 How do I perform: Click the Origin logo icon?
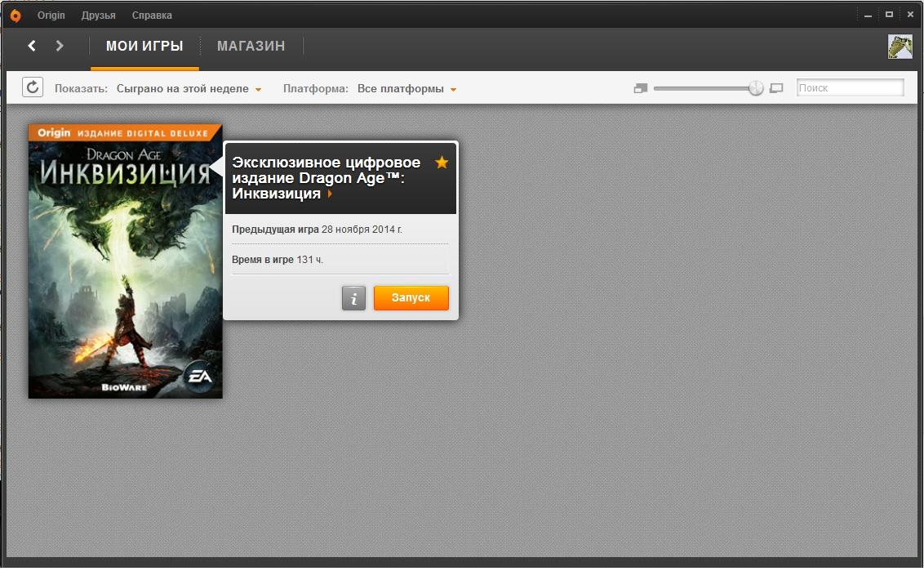coord(16,16)
